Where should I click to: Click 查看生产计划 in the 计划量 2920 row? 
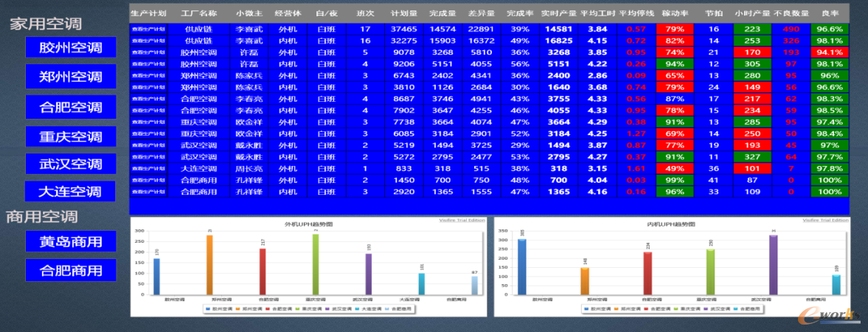pyautogui.click(x=148, y=191)
